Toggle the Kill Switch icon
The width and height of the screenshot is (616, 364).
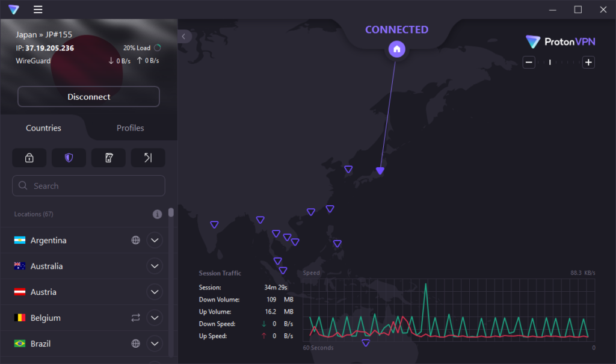[x=109, y=158]
